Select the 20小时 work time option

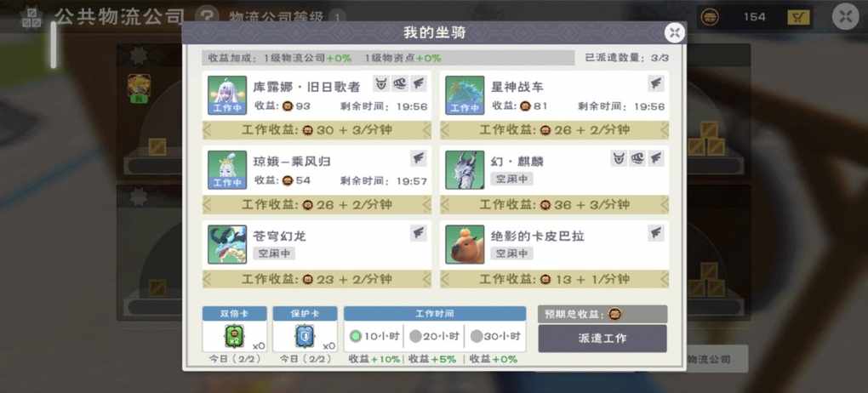point(434,336)
